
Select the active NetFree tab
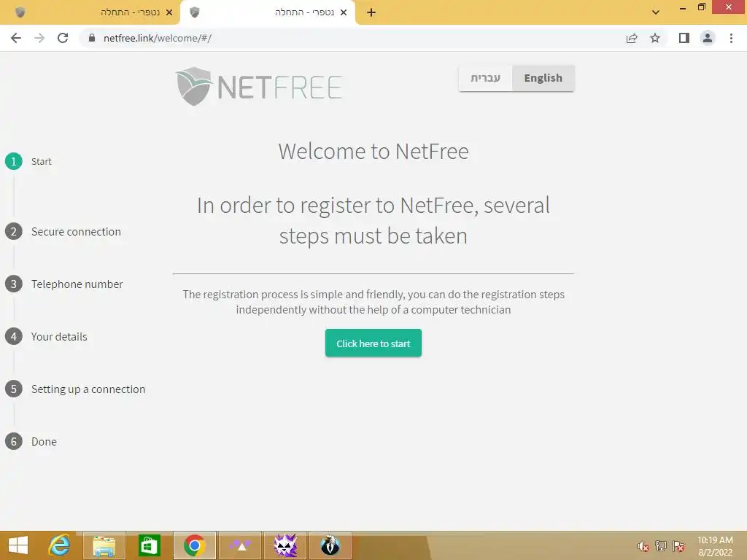tap(268, 12)
